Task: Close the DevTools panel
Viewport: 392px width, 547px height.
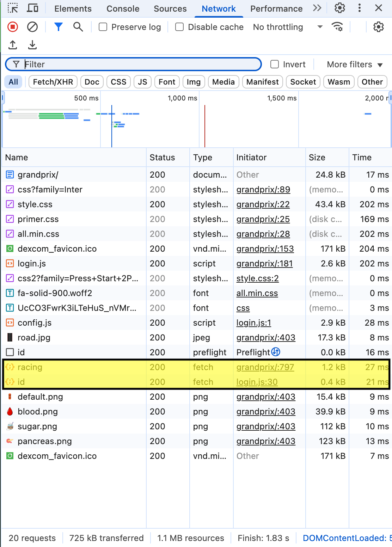Action: click(379, 8)
